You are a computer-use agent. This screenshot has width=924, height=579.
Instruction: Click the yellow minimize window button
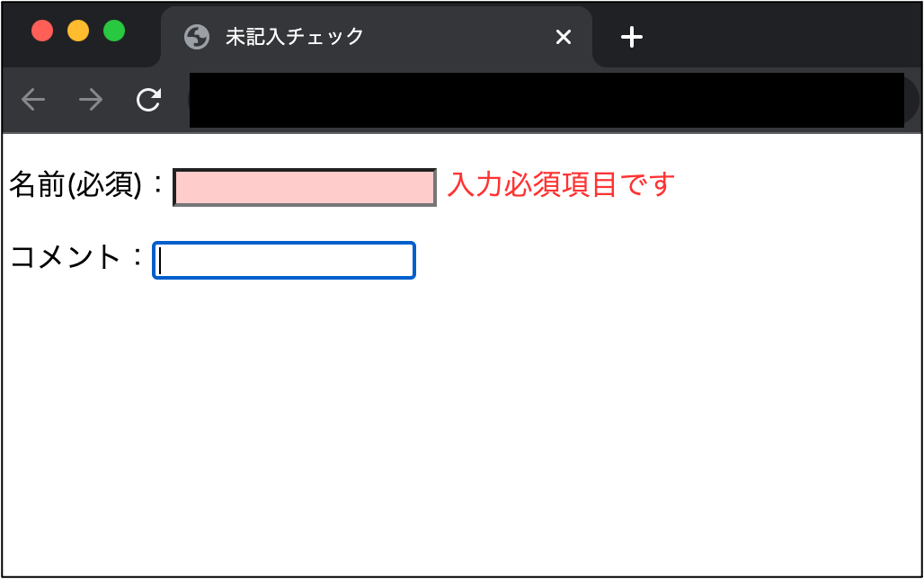(x=78, y=31)
